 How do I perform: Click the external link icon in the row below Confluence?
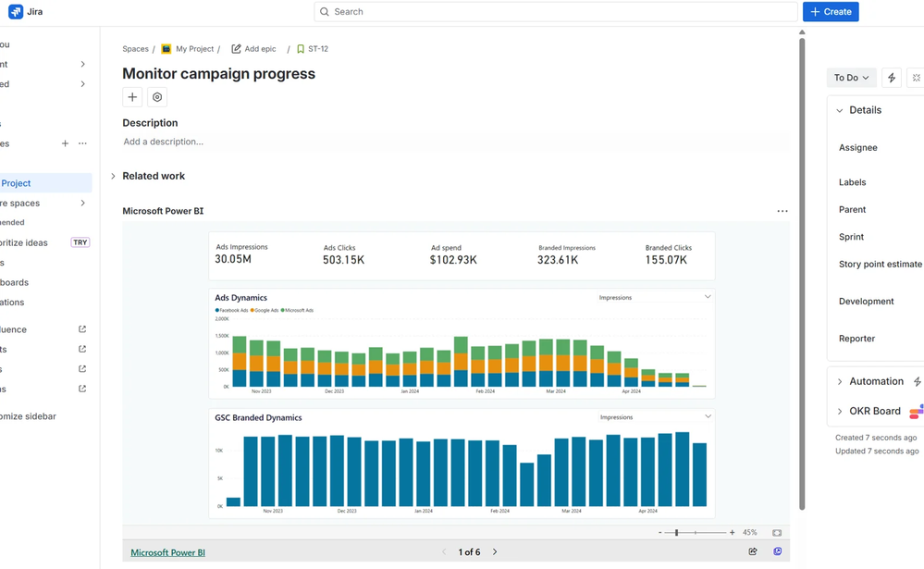pyautogui.click(x=82, y=349)
